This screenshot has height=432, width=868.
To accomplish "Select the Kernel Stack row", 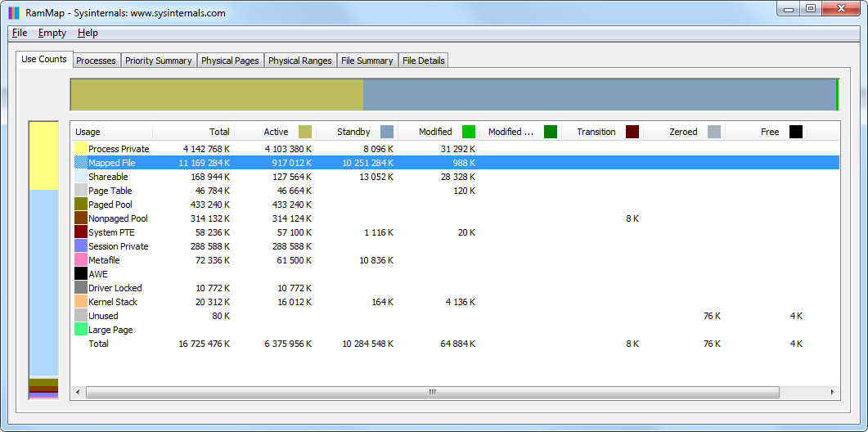I will click(456, 302).
